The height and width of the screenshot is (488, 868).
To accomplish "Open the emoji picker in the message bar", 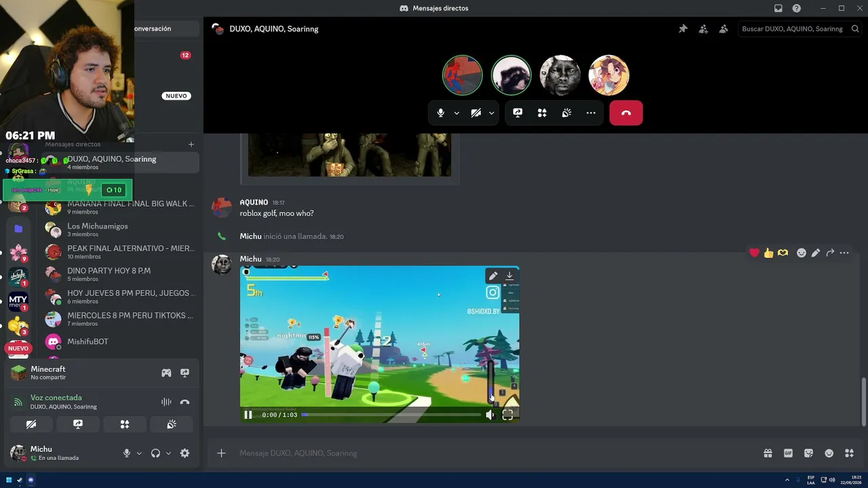I will click(x=829, y=453).
